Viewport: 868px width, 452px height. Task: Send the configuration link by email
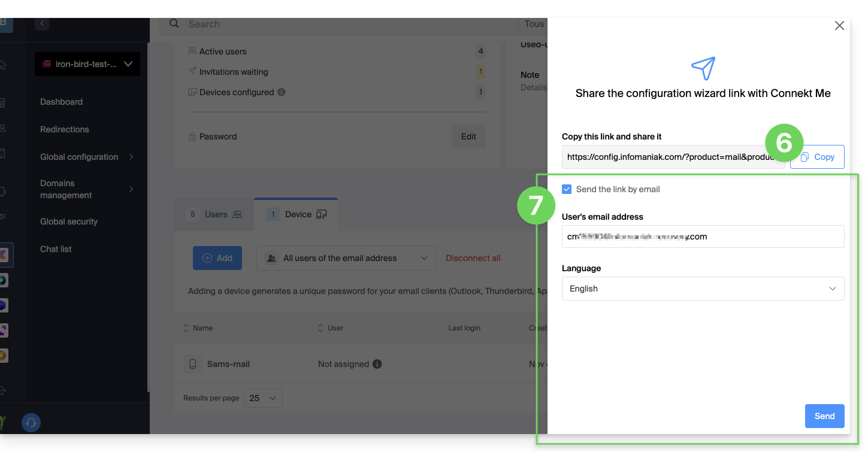click(x=824, y=416)
